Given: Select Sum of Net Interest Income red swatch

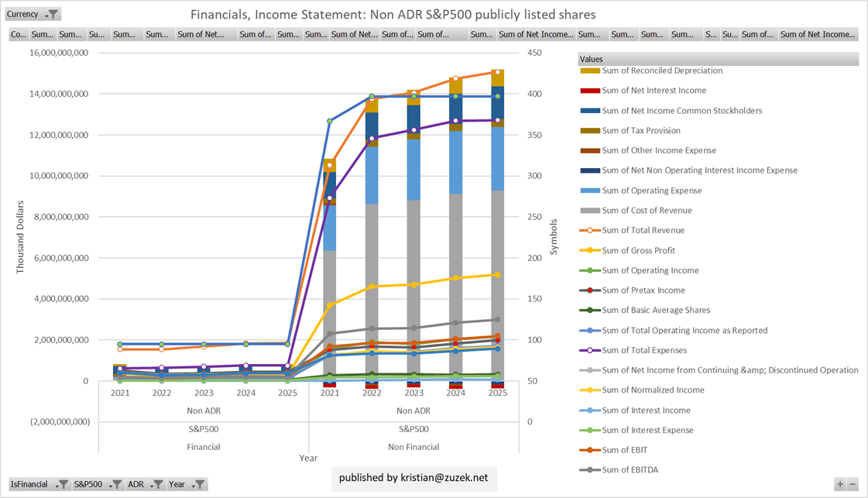Looking at the screenshot, I should (590, 91).
